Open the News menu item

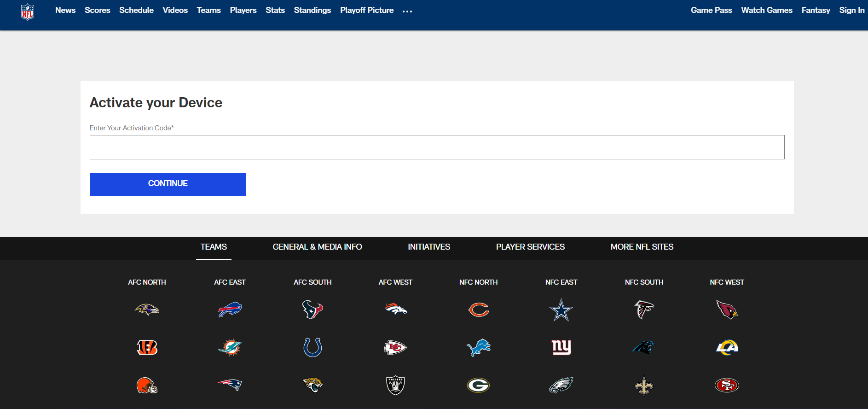coord(65,10)
